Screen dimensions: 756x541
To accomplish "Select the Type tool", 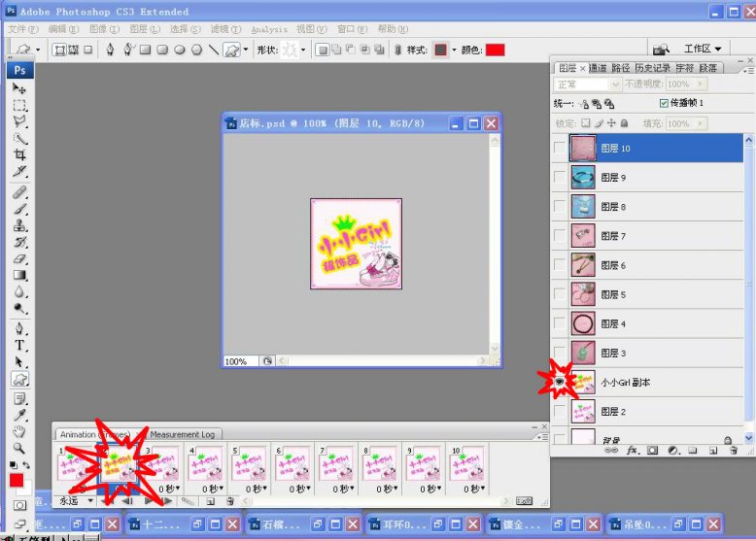I will (19, 346).
